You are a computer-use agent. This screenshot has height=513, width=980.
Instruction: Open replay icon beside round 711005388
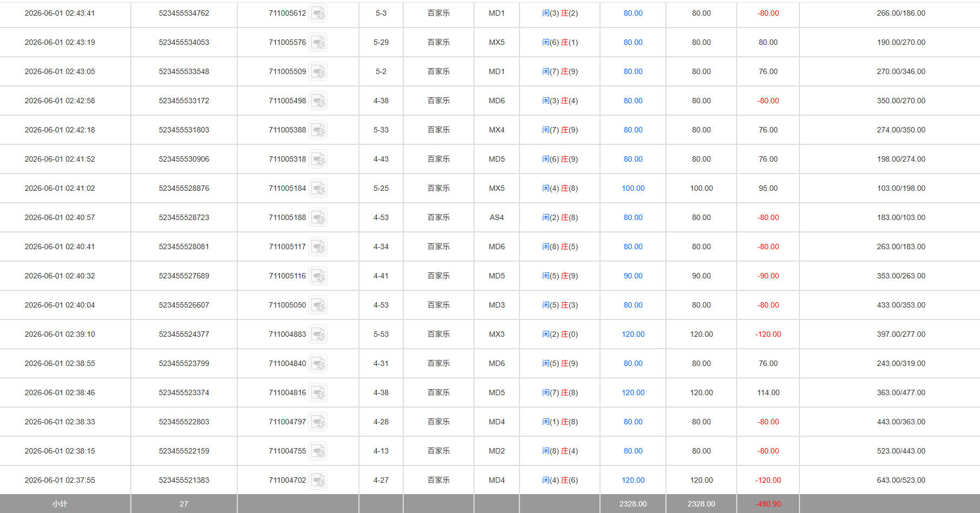pos(318,130)
